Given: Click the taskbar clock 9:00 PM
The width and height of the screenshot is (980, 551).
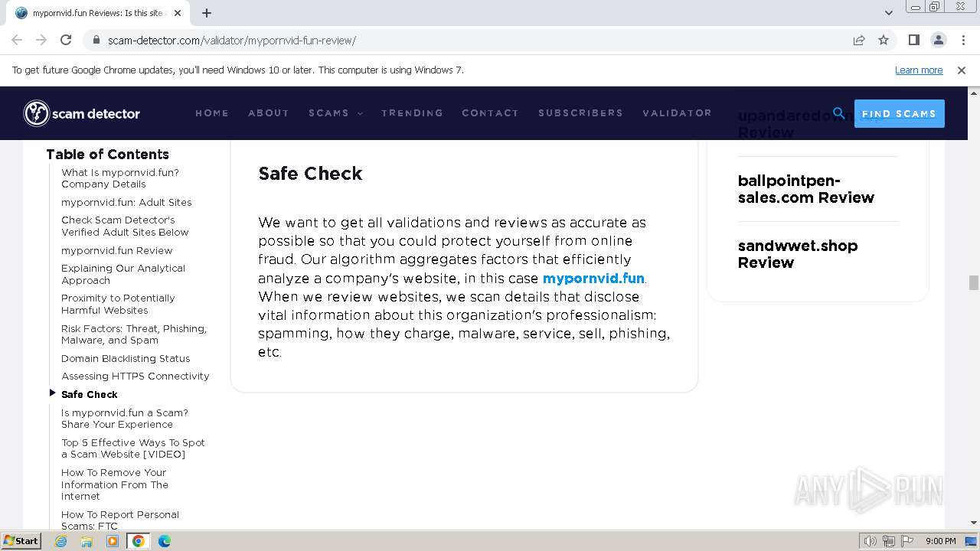Looking at the screenshot, I should [941, 541].
